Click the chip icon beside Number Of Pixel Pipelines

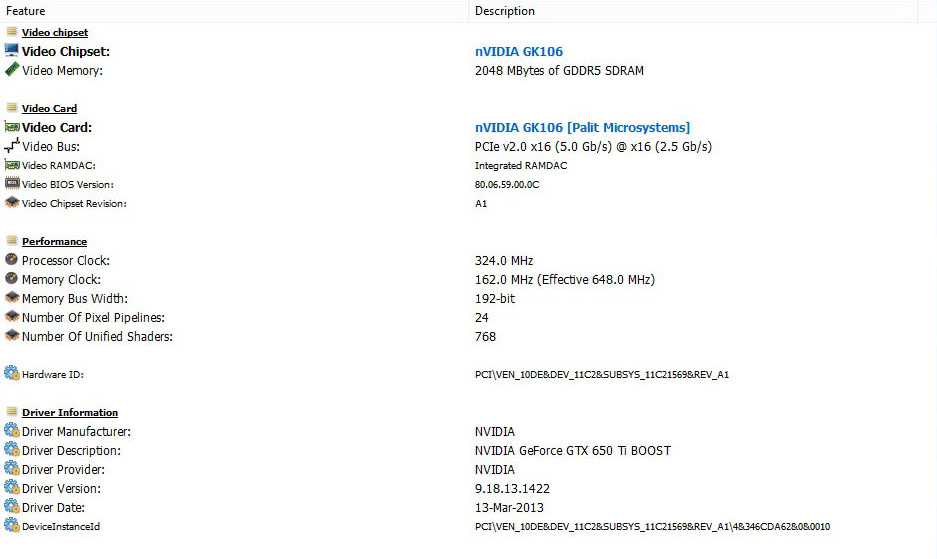pos(12,316)
